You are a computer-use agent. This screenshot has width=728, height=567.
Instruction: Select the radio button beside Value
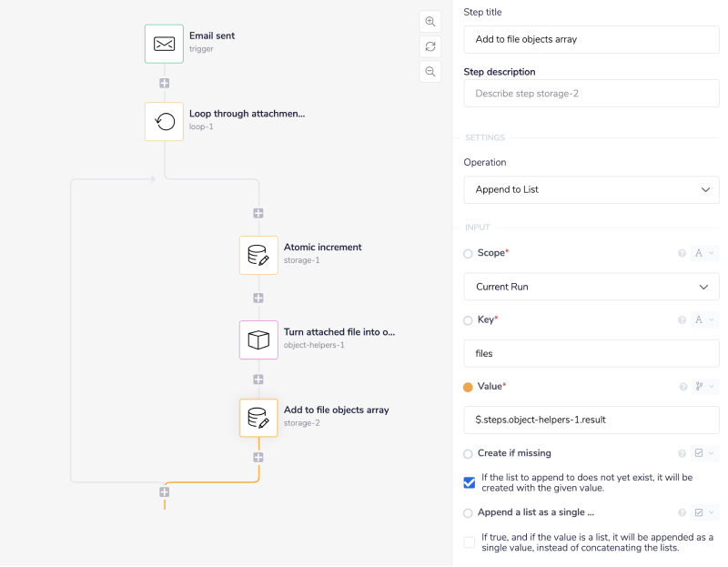(x=469, y=387)
